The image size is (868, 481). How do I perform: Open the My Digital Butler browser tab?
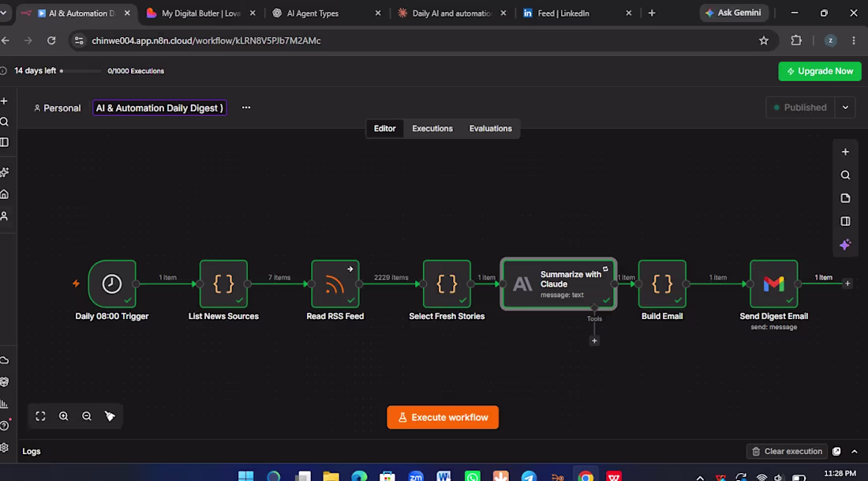click(x=200, y=13)
